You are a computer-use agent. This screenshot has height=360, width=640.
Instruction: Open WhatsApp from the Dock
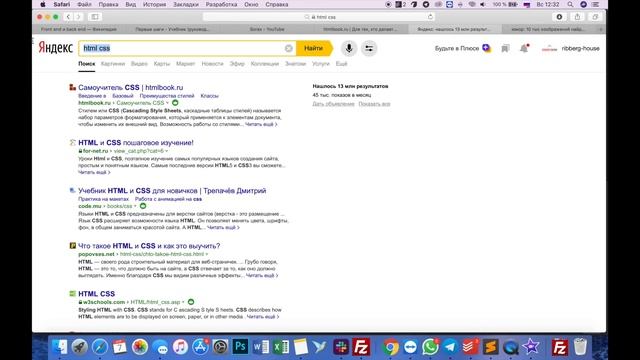tap(430, 347)
